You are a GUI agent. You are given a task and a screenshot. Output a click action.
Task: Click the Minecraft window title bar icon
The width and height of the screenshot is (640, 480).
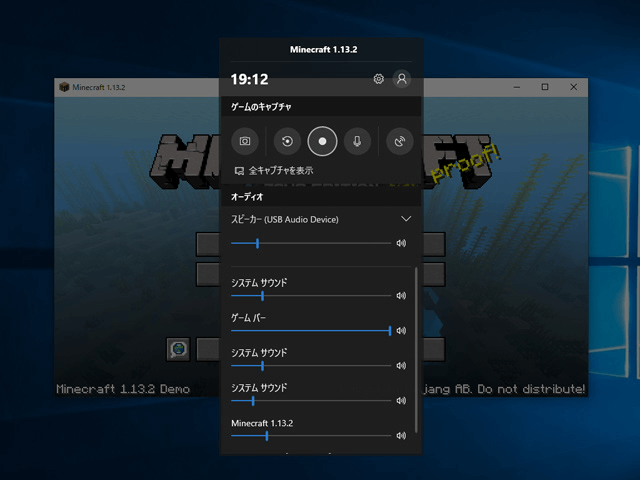coord(65,87)
